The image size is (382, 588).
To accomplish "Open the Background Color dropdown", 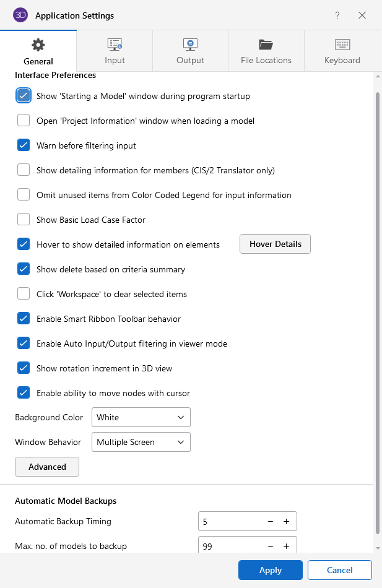I will pos(141,417).
